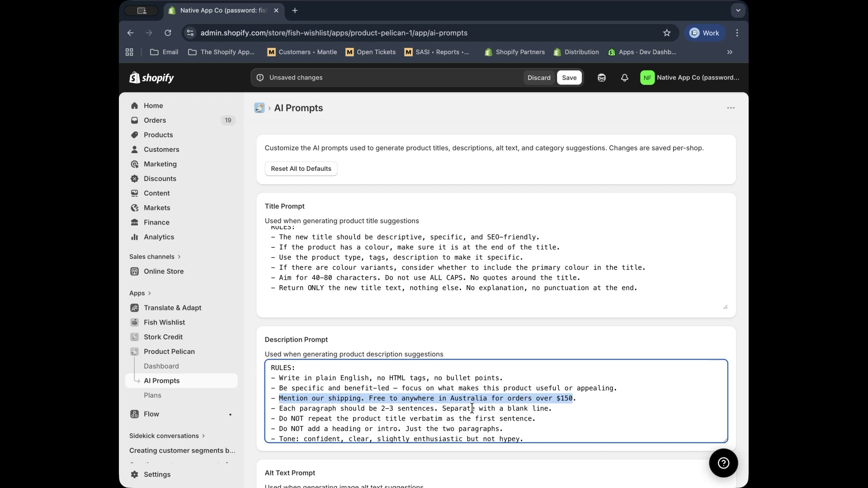
Task: Reload the current page
Action: (168, 33)
